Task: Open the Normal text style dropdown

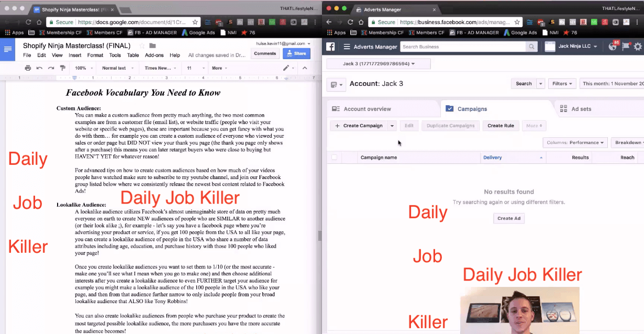Action: (x=117, y=68)
